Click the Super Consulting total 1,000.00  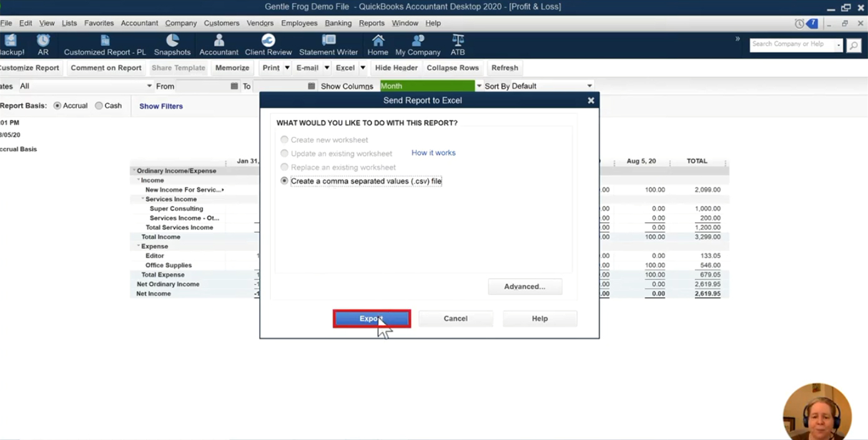coord(708,209)
